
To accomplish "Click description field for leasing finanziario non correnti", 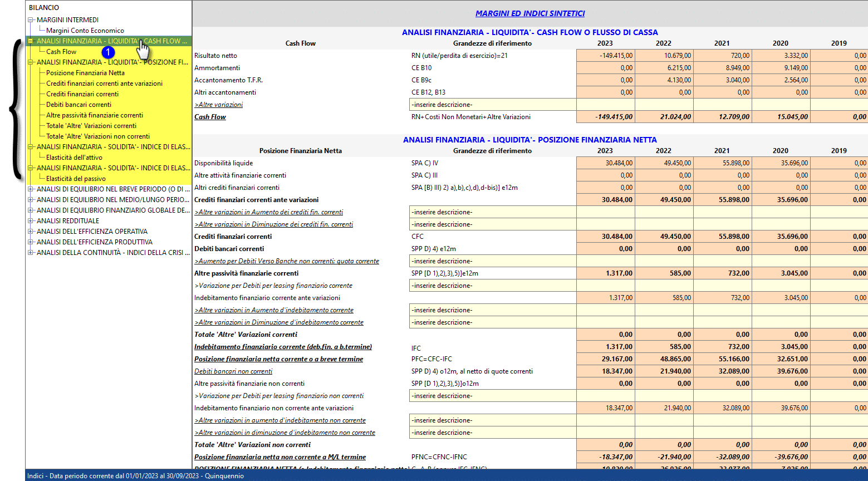I will pyautogui.click(x=493, y=396).
